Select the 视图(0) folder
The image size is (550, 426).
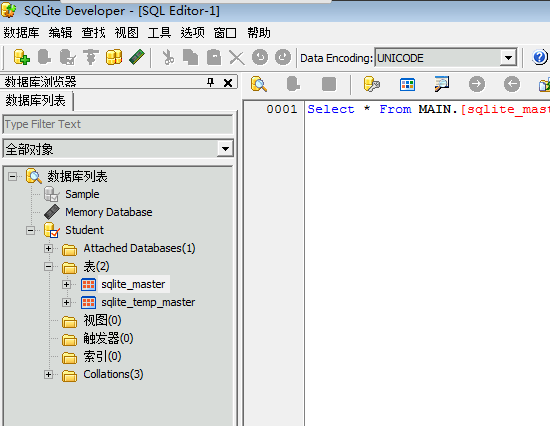coord(102,320)
